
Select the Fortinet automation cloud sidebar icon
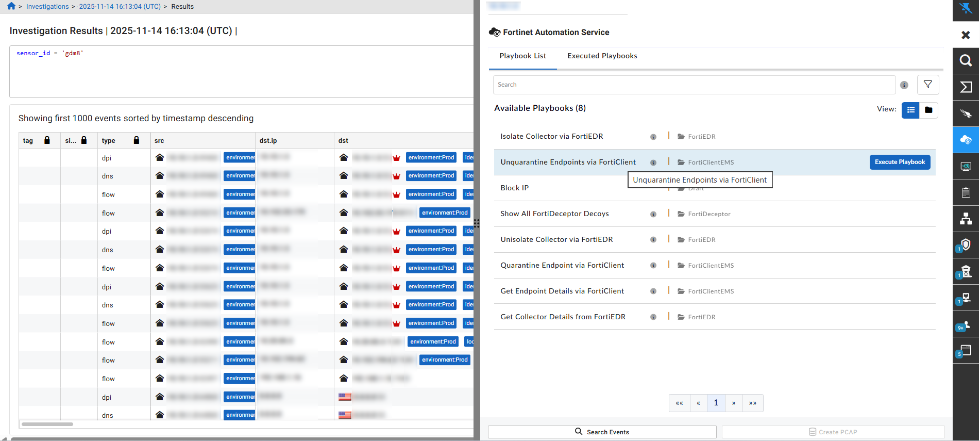pos(966,140)
